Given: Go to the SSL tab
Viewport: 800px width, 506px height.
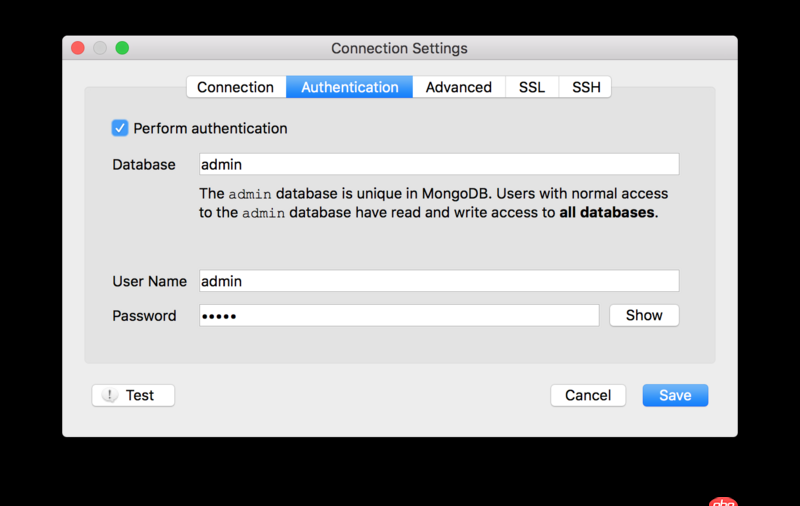Looking at the screenshot, I should coord(532,87).
